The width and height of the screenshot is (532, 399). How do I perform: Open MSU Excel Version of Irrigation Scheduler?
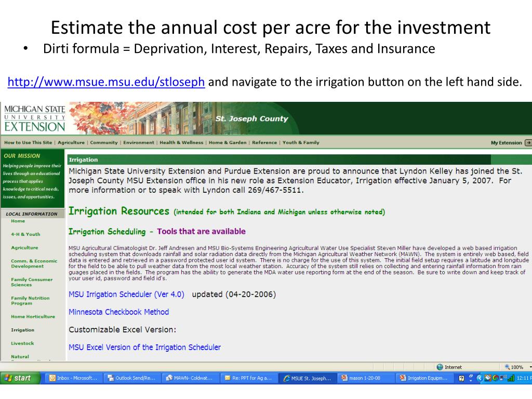[144, 348]
